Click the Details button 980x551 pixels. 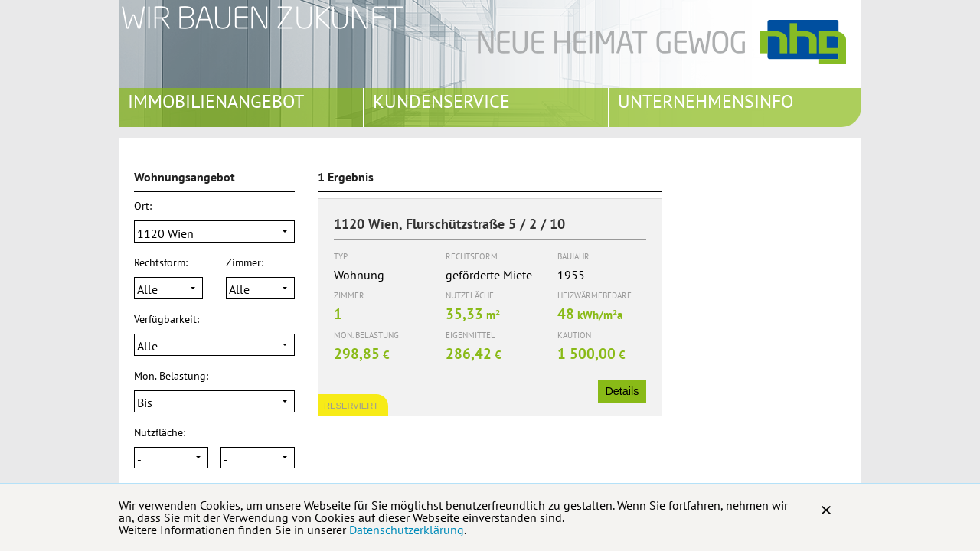pos(622,391)
